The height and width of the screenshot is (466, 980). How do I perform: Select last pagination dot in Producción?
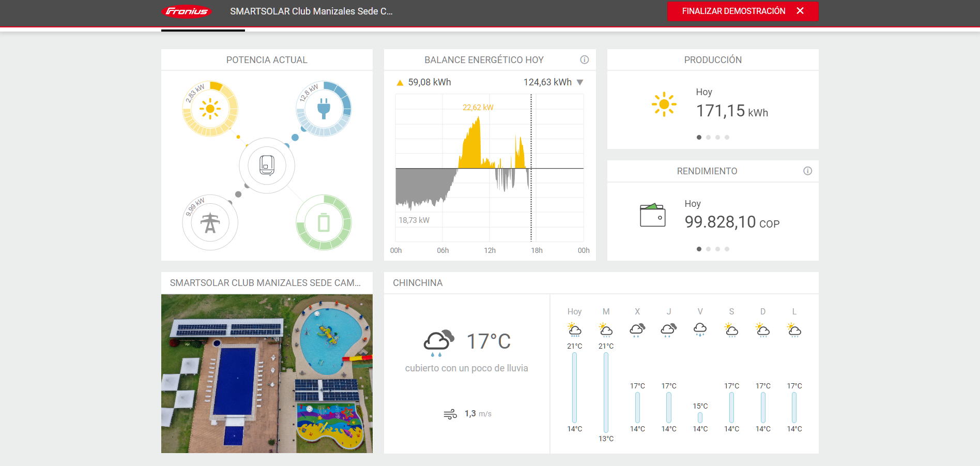pyautogui.click(x=727, y=138)
